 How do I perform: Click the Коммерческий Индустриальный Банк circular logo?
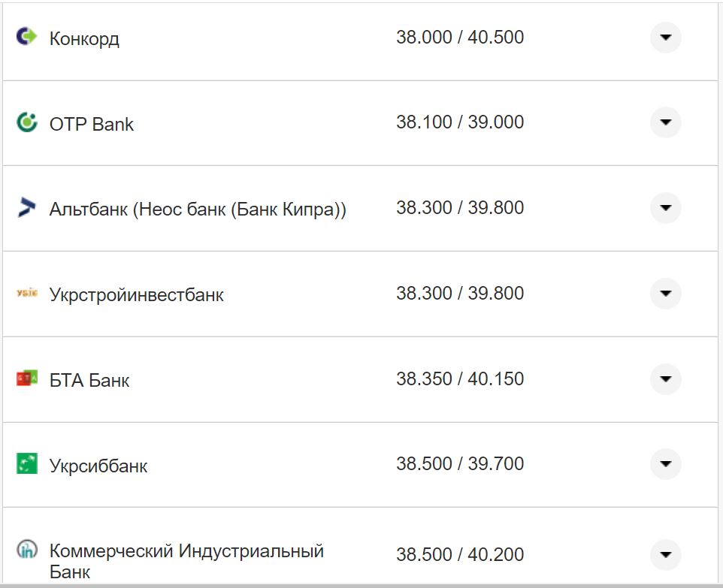click(x=27, y=550)
